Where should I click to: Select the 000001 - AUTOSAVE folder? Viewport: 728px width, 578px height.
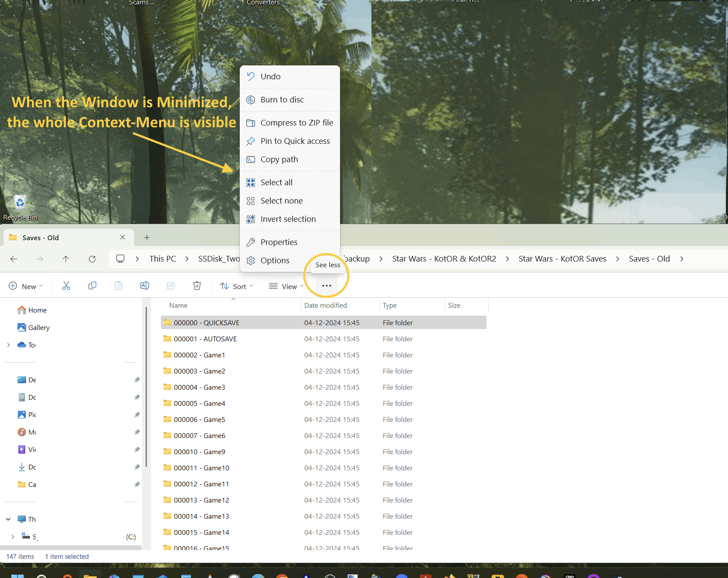tap(323, 339)
